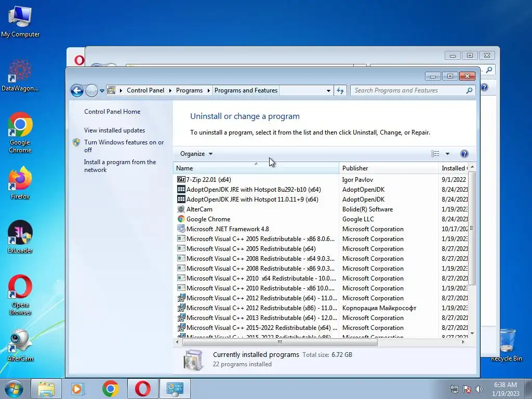
Task: Click the Control Panel taskbar button
Action: (175, 389)
